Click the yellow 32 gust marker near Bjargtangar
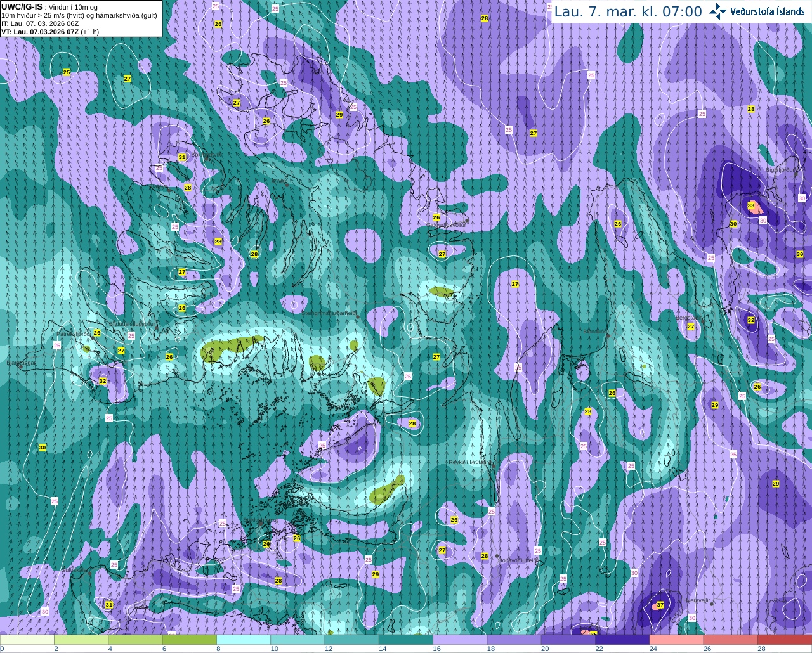Image resolution: width=812 pixels, height=653 pixels. pos(103,381)
